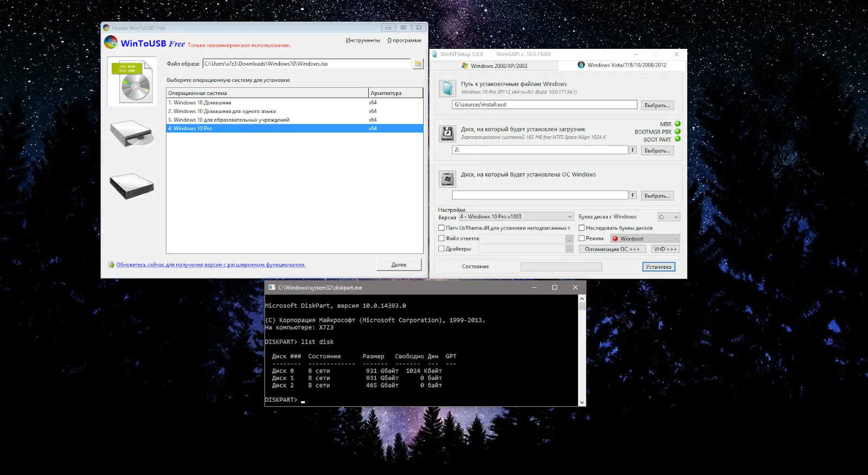Click Выбрать for installation files path
Screen dimensions: 868x475
[658, 105]
